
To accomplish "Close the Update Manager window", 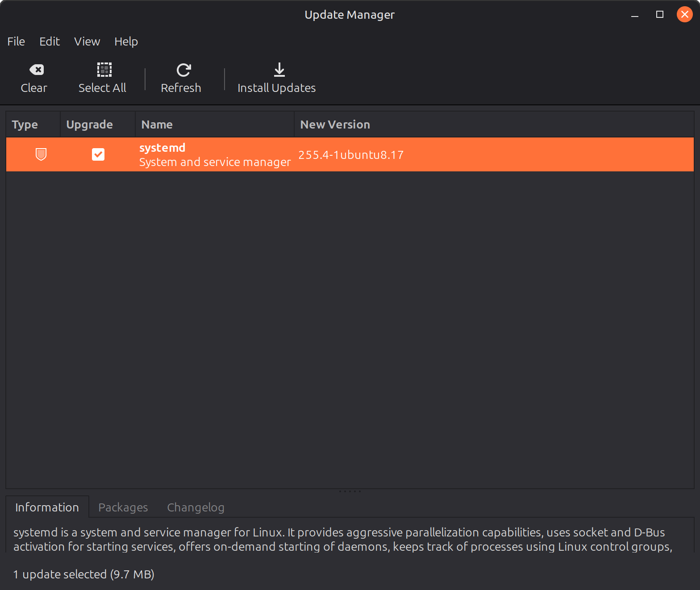I will (x=685, y=15).
